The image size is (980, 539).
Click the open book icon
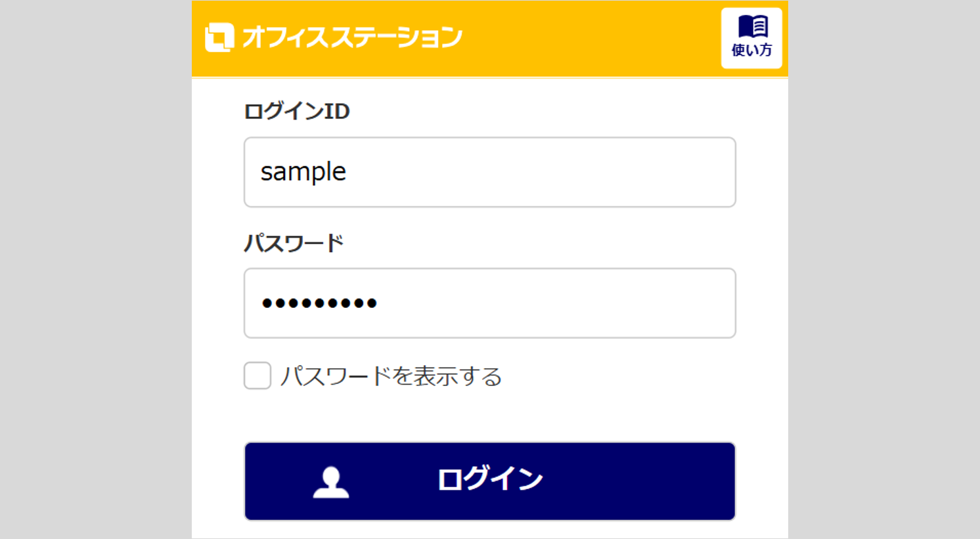pos(752,27)
